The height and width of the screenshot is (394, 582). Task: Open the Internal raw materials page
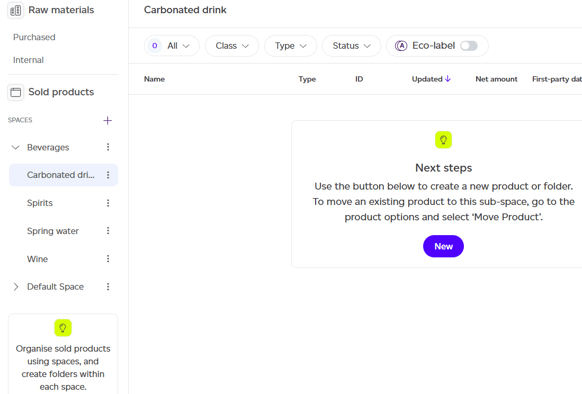(x=28, y=60)
